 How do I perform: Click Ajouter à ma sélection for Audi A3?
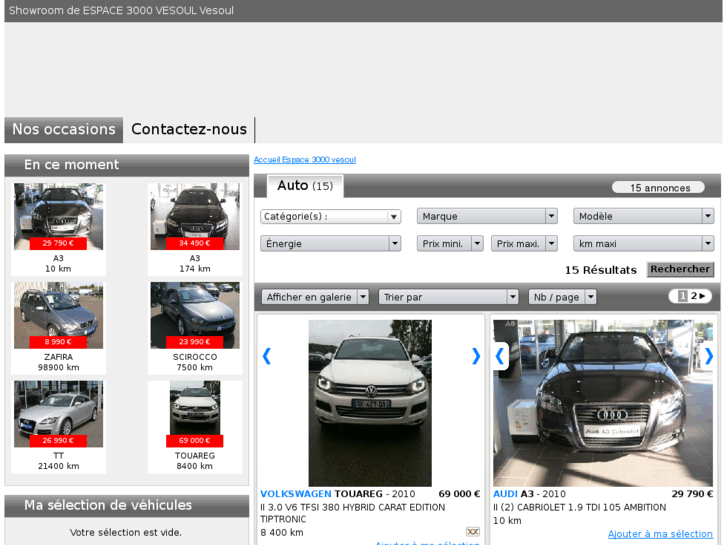[x=660, y=534]
